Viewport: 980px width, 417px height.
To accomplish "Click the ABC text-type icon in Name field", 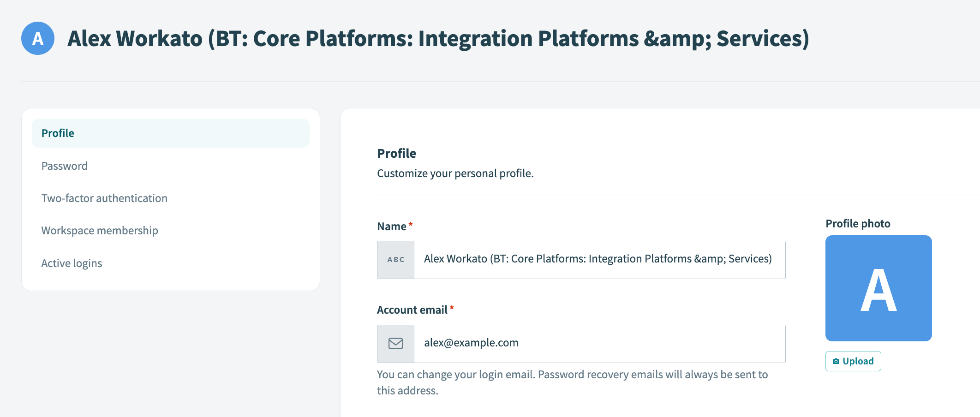I will click(x=396, y=260).
